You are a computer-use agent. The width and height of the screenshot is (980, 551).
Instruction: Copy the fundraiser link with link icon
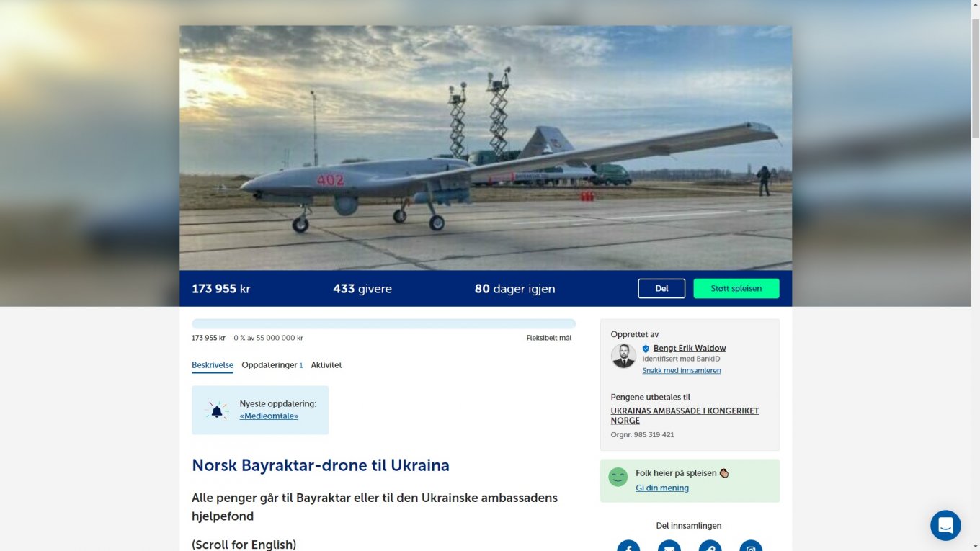pos(710,546)
